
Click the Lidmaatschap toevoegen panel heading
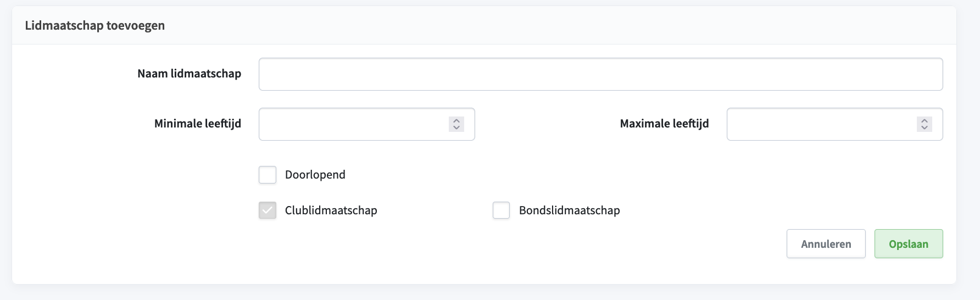click(95, 25)
